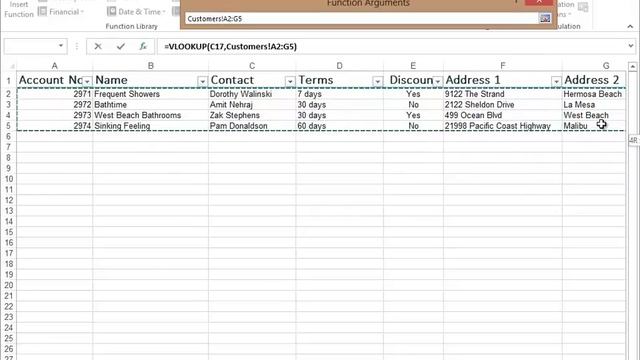Click the cell containing Bathtime
Screen dimensions: 640x360
click(x=150, y=104)
